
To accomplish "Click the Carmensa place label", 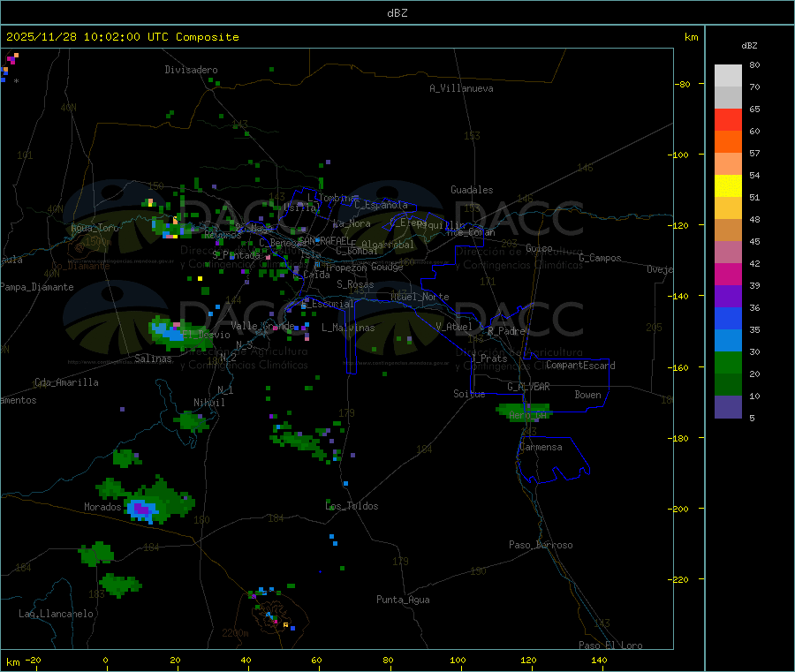I will [x=541, y=447].
